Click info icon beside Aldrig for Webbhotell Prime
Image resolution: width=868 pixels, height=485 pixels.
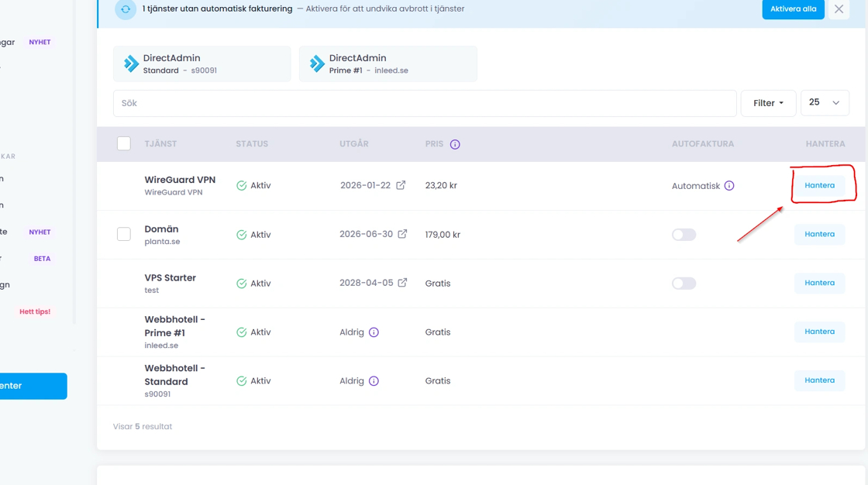374,332
